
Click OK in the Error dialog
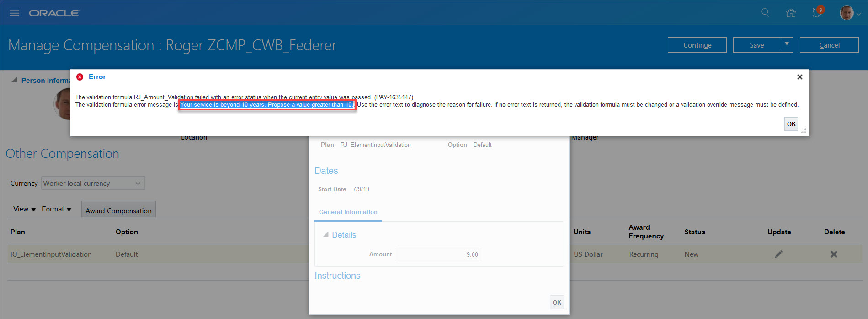coord(791,124)
